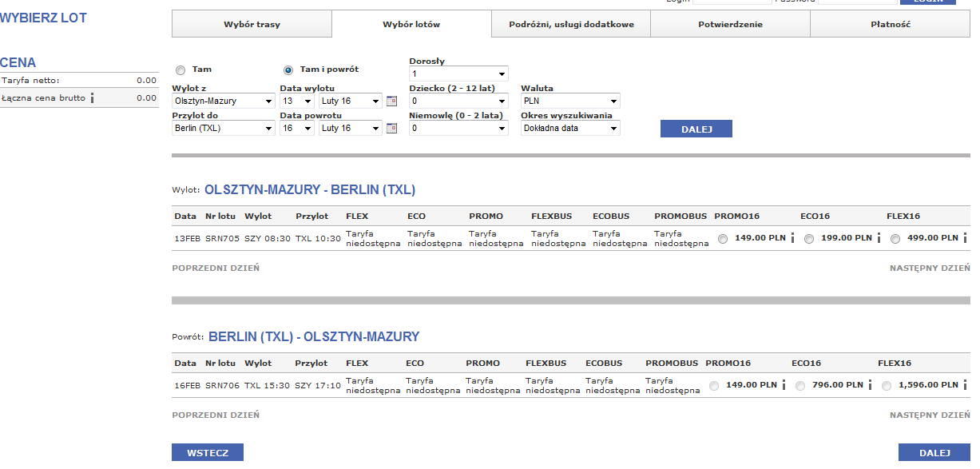Viewport: 980px width, 469px height.
Task: Choose the 199.00 PLN ECO16 fare on SRN705
Action: [x=809, y=238]
